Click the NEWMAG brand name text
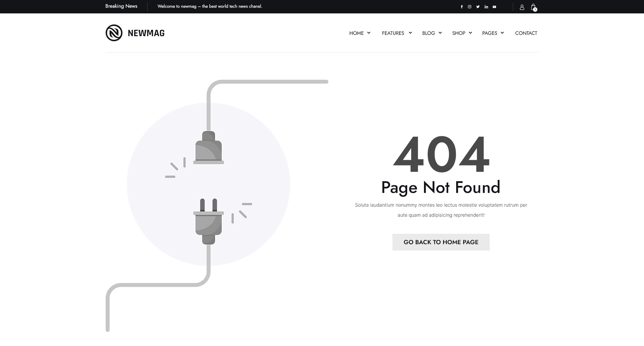 coord(146,33)
